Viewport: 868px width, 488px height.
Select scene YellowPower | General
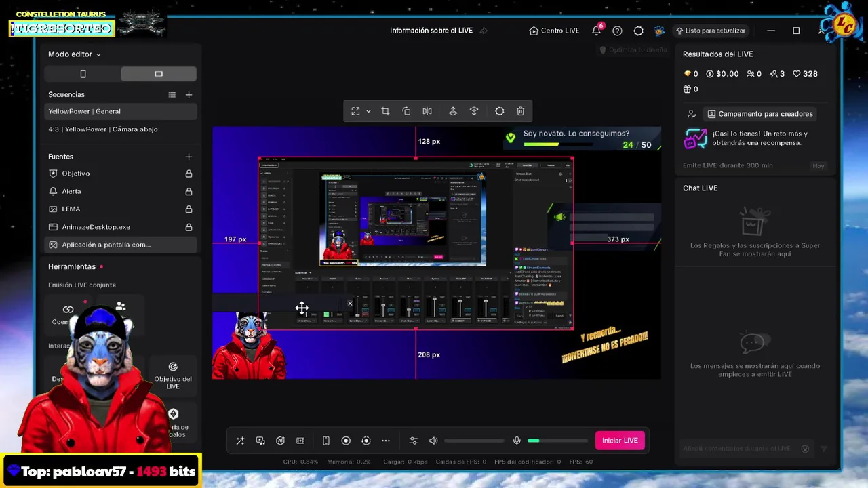(x=121, y=111)
